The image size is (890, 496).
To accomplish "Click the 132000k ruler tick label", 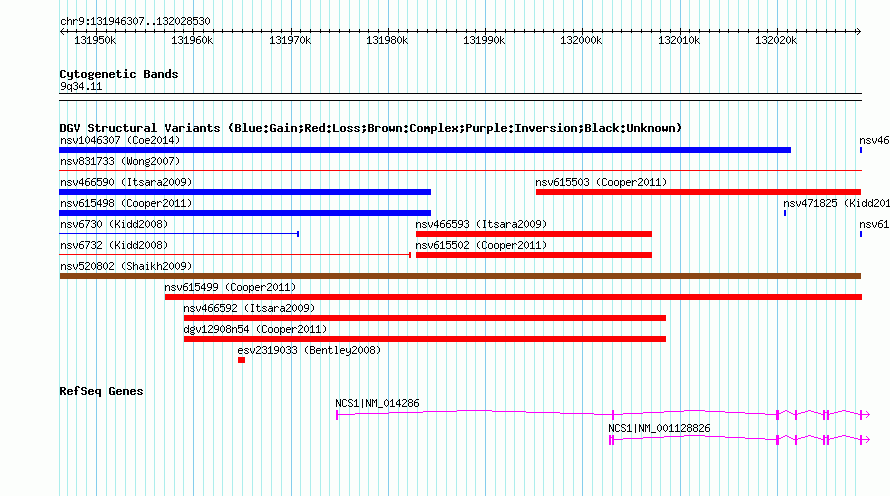I will pyautogui.click(x=581, y=40).
